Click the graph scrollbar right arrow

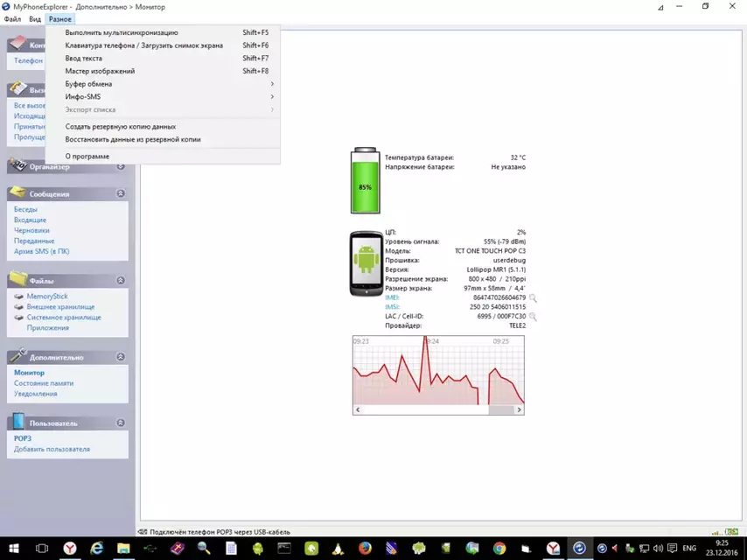coord(520,409)
